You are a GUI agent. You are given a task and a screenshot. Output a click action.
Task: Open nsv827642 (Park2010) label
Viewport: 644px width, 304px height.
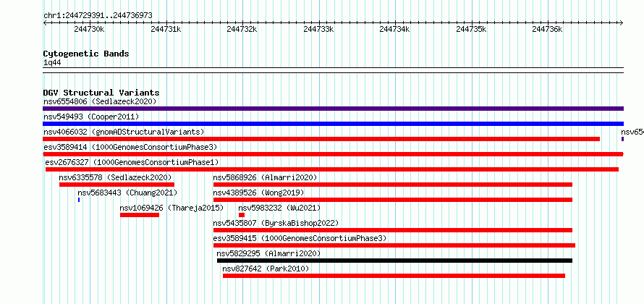pos(266,269)
